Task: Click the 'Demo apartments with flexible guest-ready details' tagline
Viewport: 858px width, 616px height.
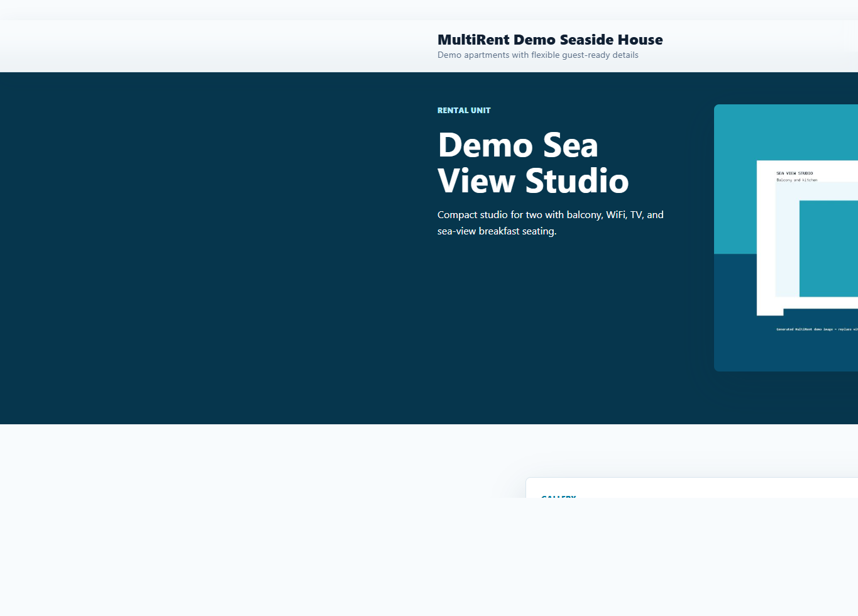Action: tap(538, 55)
